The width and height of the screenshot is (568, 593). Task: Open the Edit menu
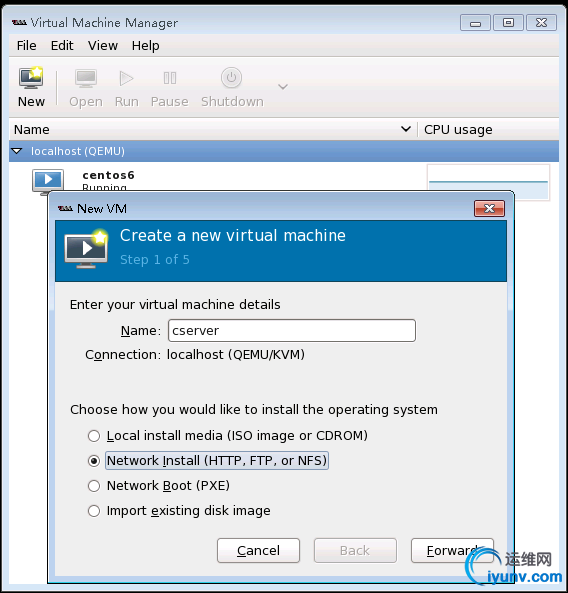pyautogui.click(x=62, y=46)
